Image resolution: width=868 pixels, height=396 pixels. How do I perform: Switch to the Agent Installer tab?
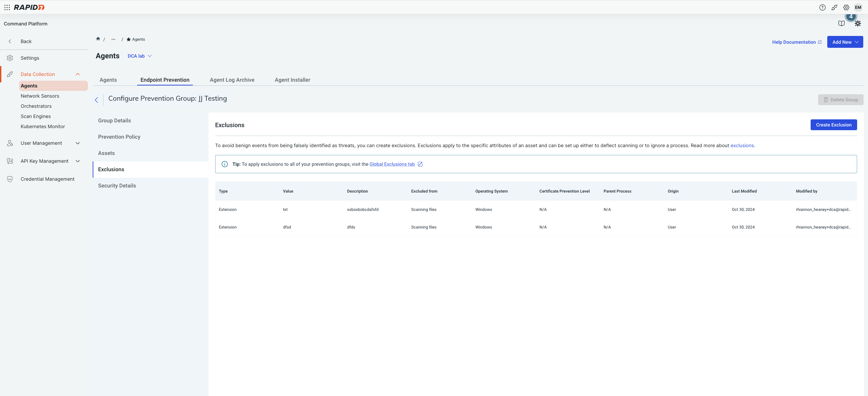292,80
